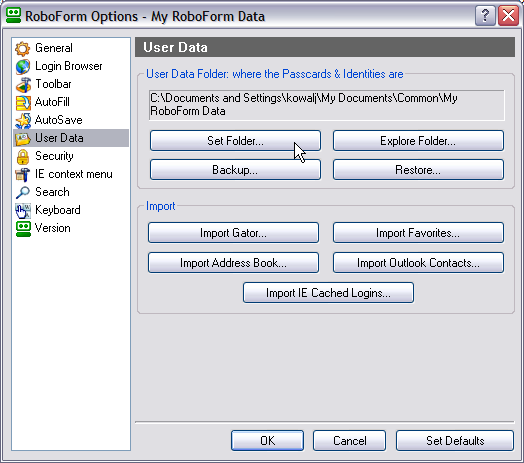Open Search settings label
The width and height of the screenshot is (524, 463).
52,192
